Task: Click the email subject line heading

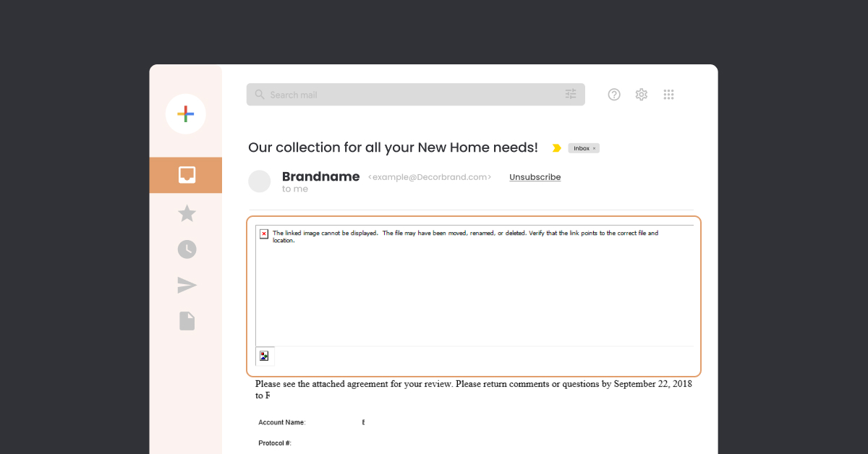Action: (x=393, y=147)
